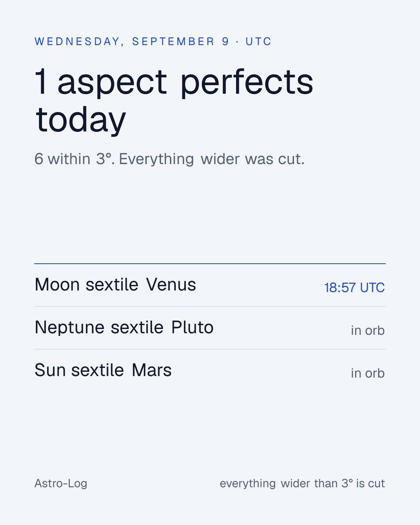Open the Sun sextile Mars row
Screen dimensions: 420x525
click(210, 371)
